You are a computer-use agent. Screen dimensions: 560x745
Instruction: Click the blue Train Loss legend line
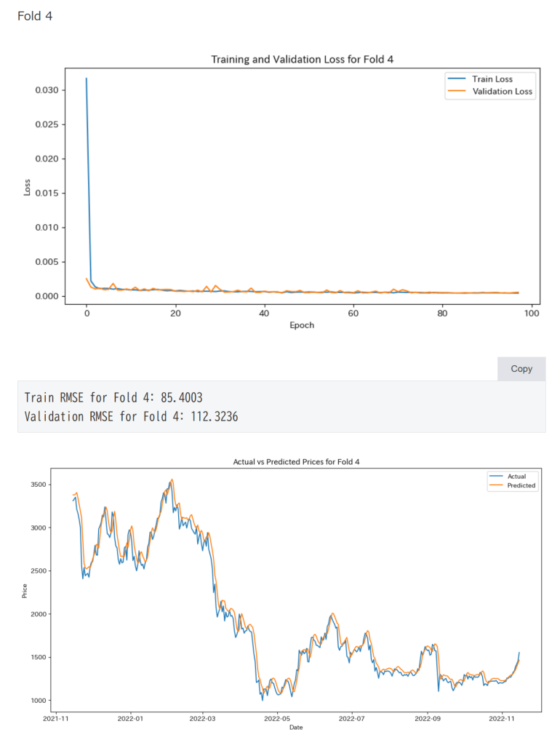pyautogui.click(x=457, y=79)
